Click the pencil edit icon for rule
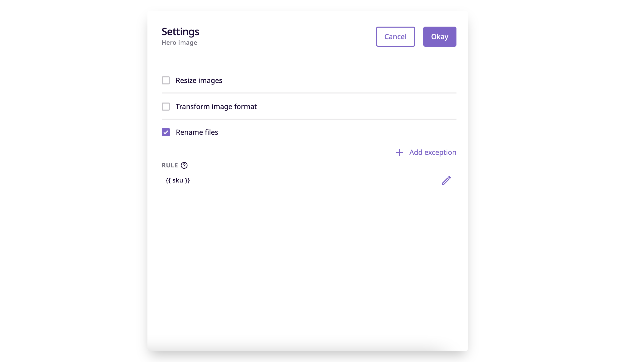This screenshot has width=644, height=362. 446,180
